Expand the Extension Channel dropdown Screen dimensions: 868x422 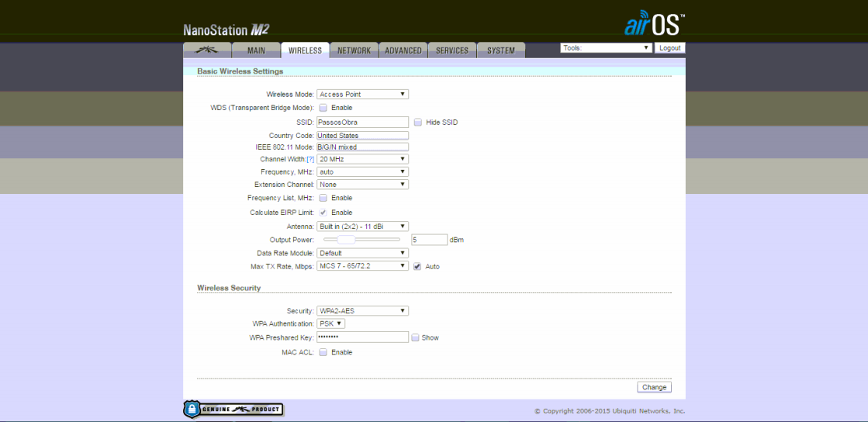362,185
